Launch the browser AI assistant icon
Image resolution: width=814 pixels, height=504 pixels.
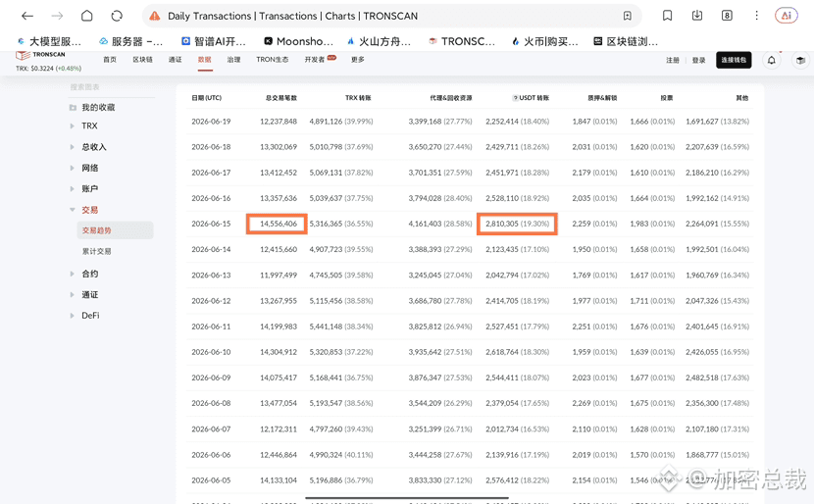[x=786, y=16]
